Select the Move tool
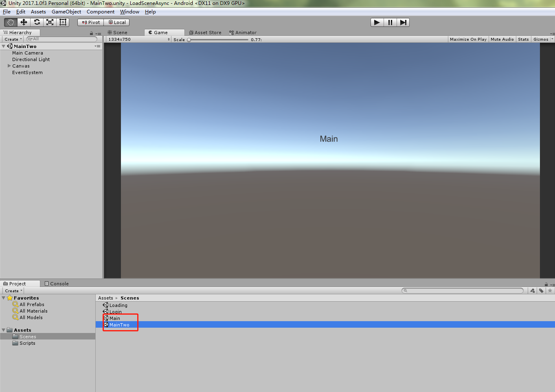 (x=23, y=22)
